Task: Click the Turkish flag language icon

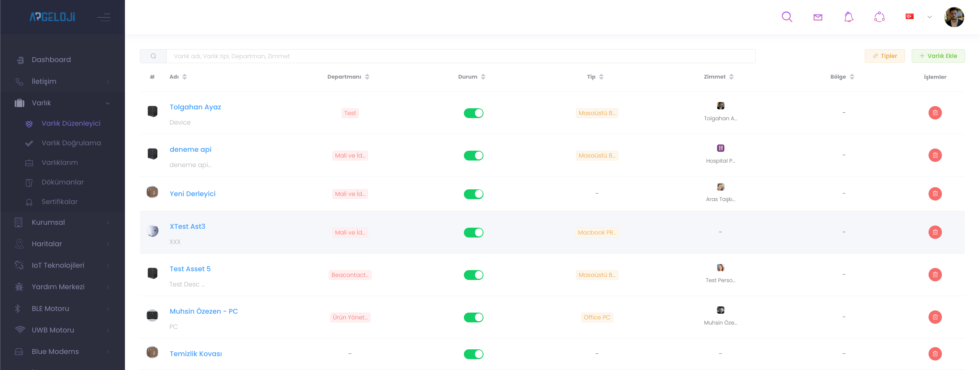Action: tap(909, 16)
